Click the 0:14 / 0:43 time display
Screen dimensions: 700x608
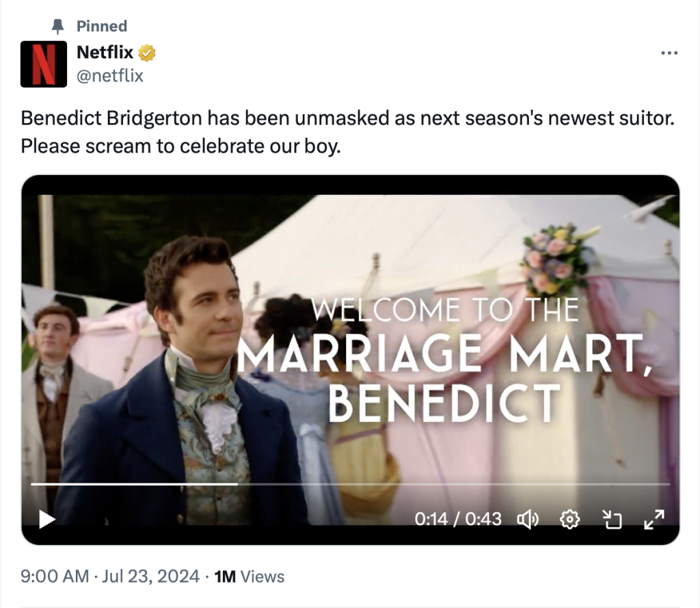pyautogui.click(x=458, y=519)
